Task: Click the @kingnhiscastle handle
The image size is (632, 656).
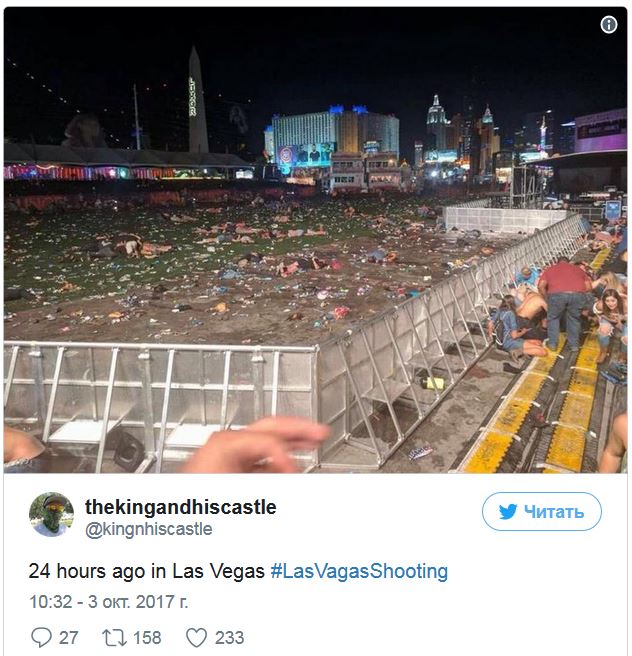Action: (x=148, y=529)
